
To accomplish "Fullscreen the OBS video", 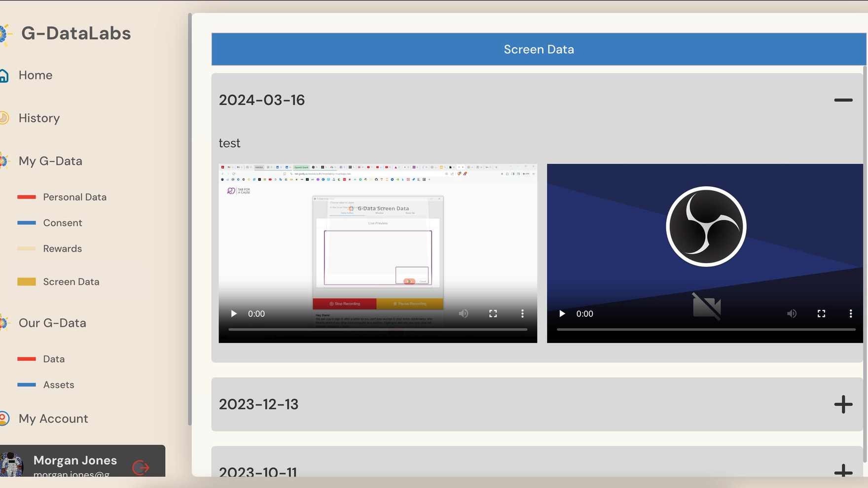I will pyautogui.click(x=822, y=314).
